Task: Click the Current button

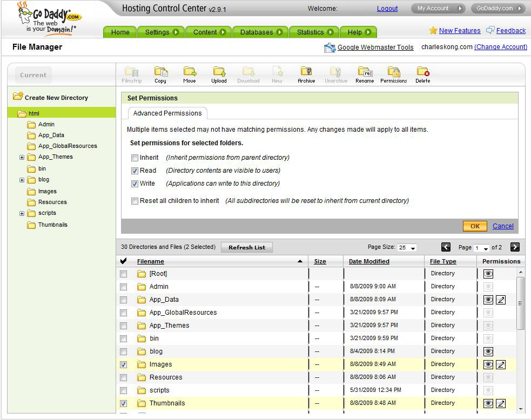Action: 33,75
